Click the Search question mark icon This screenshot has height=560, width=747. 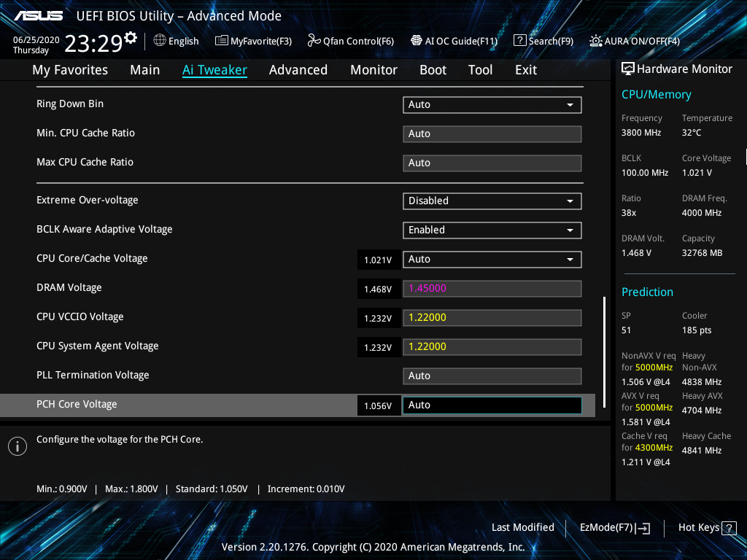pyautogui.click(x=519, y=41)
